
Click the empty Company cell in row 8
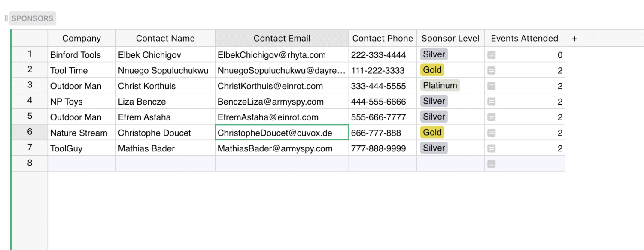(x=82, y=163)
